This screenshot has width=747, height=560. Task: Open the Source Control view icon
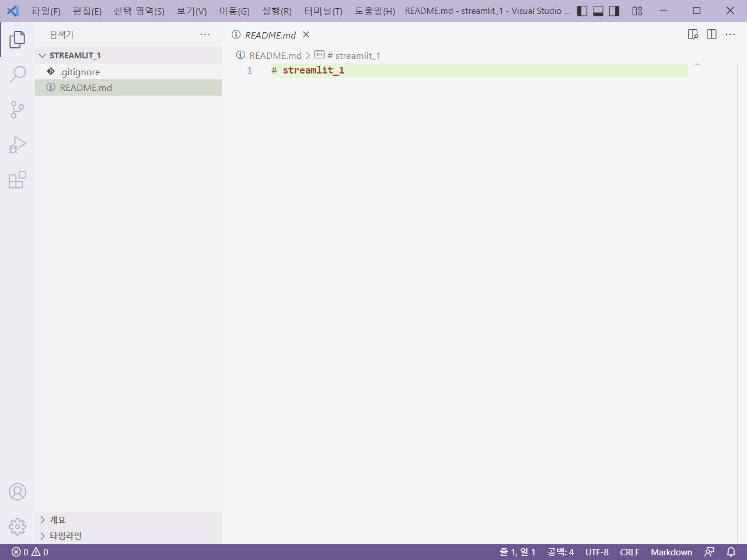(x=18, y=110)
